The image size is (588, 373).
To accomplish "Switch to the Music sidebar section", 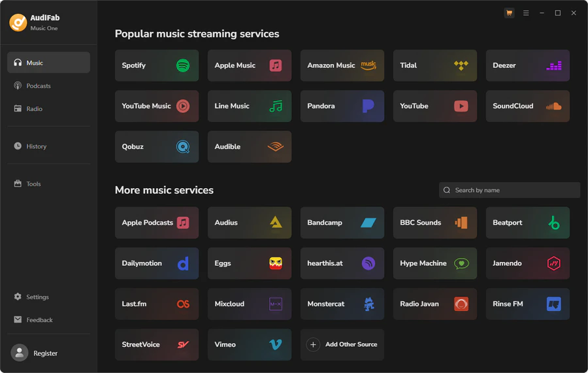I will click(49, 63).
